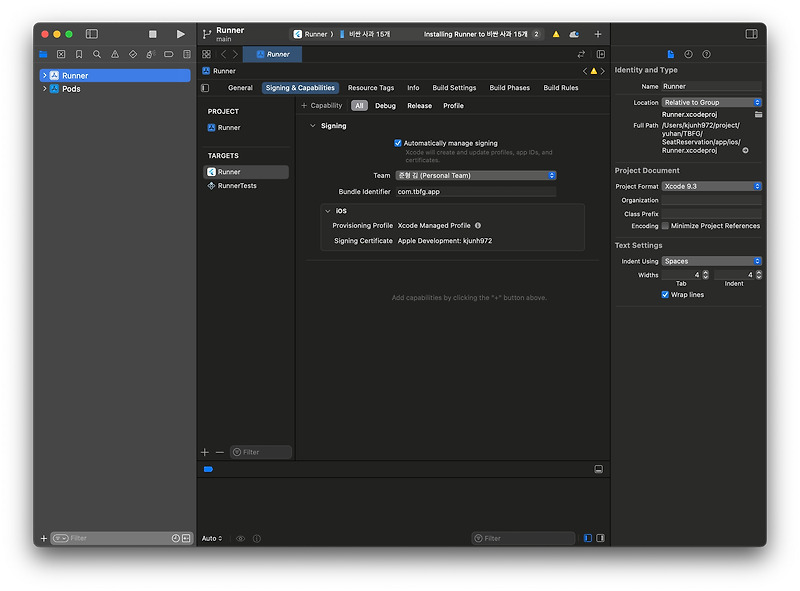Image resolution: width=800 pixels, height=591 pixels.
Task: Open the Info tab
Action: tap(413, 88)
